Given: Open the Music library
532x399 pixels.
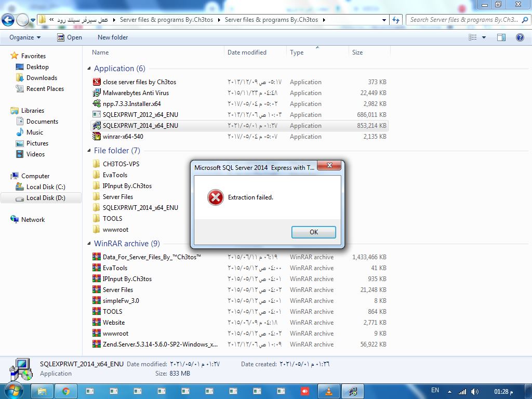Looking at the screenshot, I should click(x=35, y=132).
